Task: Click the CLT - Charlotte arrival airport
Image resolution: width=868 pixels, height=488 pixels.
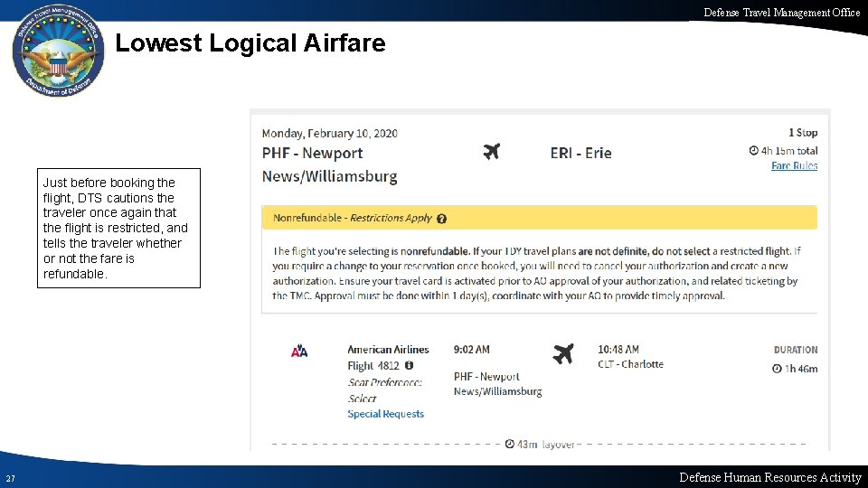Action: pyautogui.click(x=630, y=364)
